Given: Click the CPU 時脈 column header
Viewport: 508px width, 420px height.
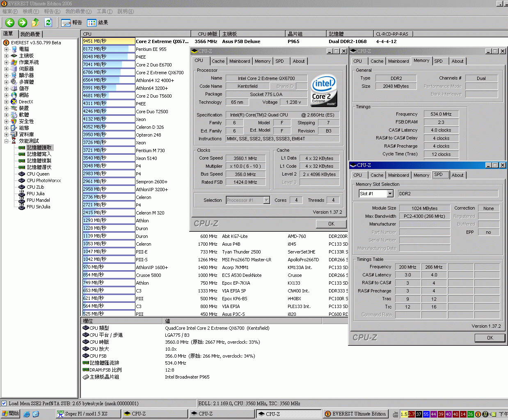Looking at the screenshot, I should click(206, 34).
